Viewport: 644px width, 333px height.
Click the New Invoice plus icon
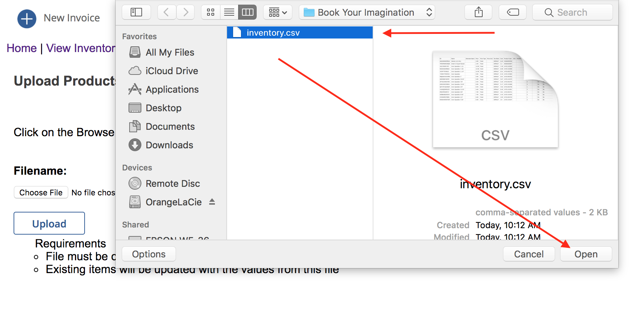point(27,19)
